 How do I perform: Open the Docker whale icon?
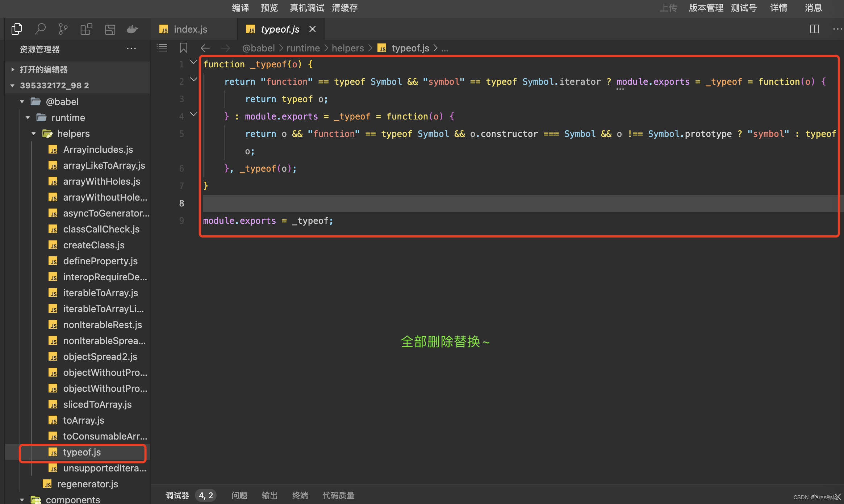click(x=133, y=29)
